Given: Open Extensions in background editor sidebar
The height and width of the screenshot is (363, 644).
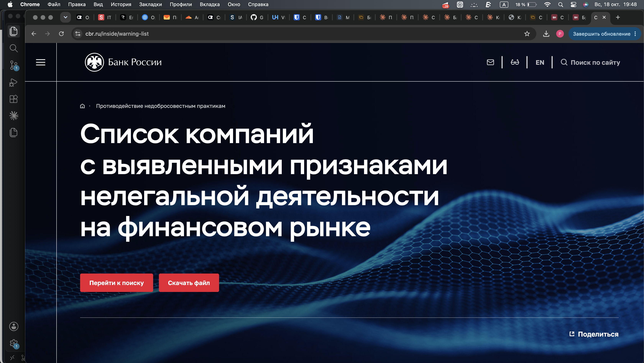Looking at the screenshot, I should coord(13,99).
